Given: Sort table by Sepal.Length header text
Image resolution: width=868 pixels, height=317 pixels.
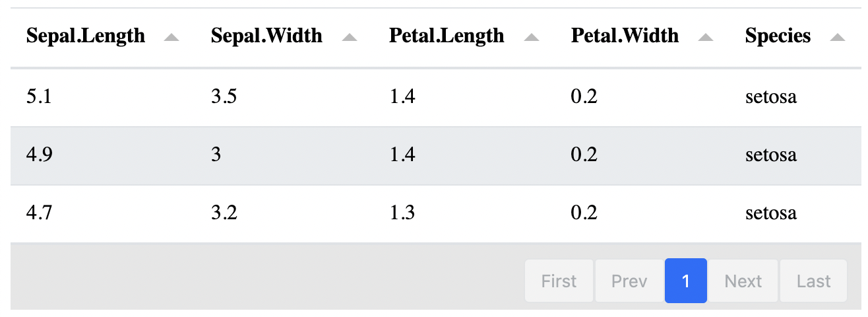Looking at the screenshot, I should pos(86,36).
